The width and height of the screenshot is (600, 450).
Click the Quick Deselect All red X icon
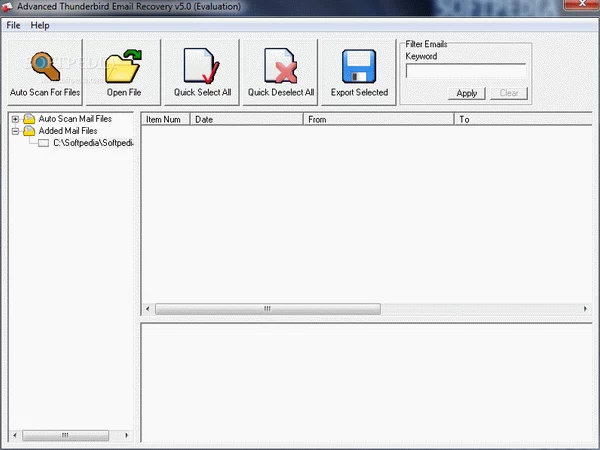pyautogui.click(x=280, y=66)
